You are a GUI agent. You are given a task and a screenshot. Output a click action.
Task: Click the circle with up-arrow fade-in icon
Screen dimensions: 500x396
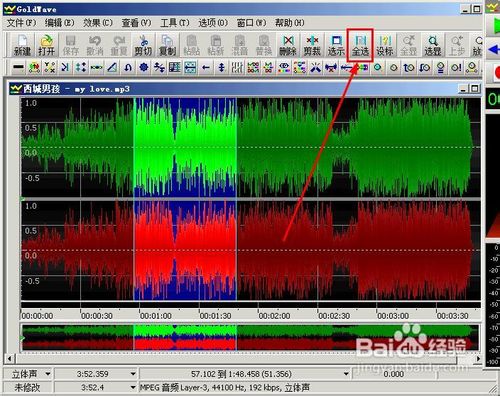(x=409, y=68)
